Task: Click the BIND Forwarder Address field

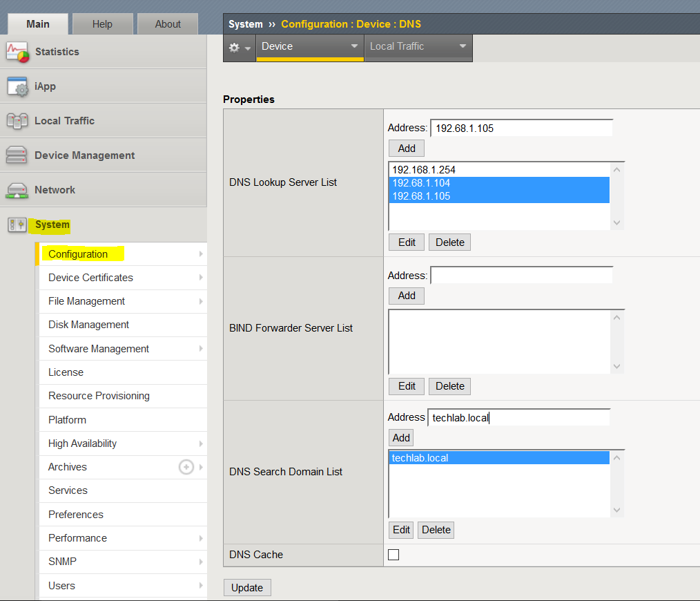Action: (x=521, y=275)
